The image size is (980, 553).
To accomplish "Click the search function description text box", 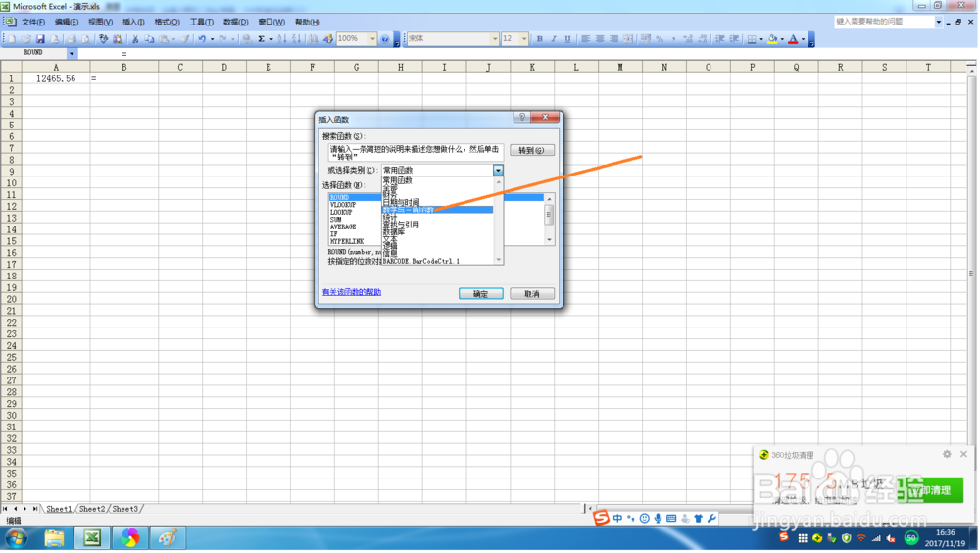I will tap(416, 153).
